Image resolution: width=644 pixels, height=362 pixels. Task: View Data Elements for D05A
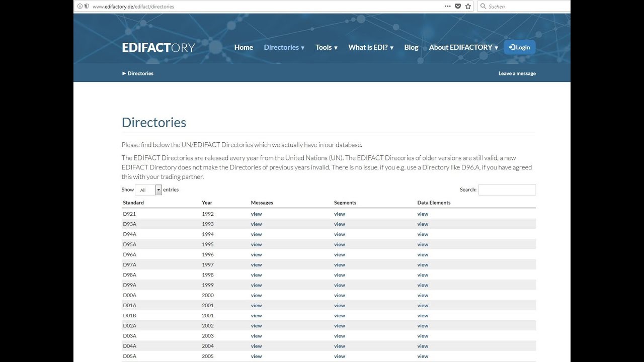pos(423,356)
